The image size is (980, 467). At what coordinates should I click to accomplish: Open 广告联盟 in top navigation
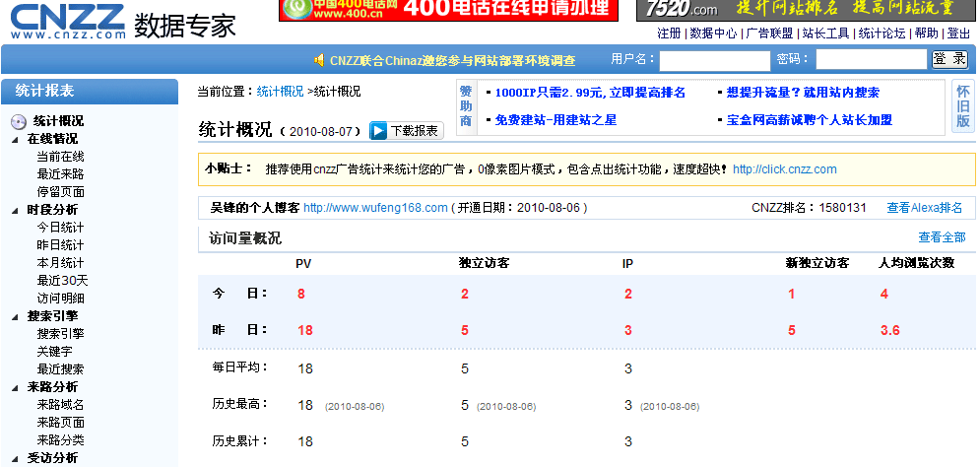(769, 33)
